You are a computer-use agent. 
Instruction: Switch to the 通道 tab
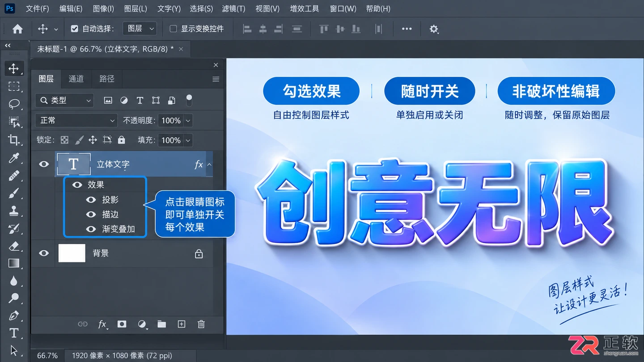[x=76, y=79]
